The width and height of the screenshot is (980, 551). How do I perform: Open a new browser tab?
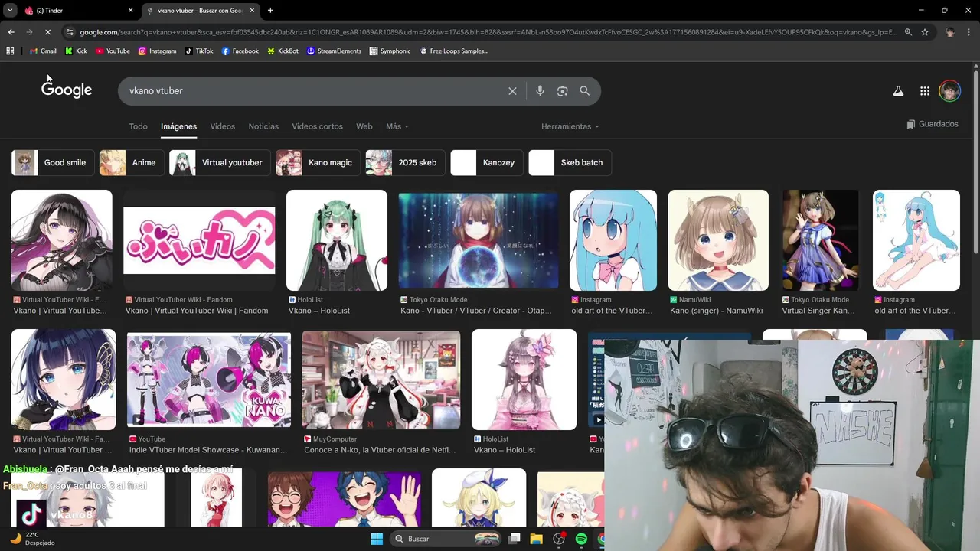270,11
